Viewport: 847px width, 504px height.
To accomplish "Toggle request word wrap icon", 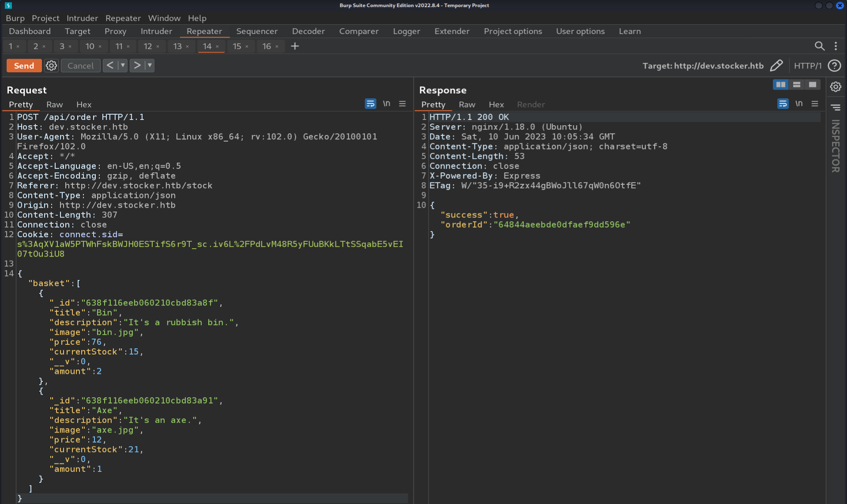I will 370,104.
